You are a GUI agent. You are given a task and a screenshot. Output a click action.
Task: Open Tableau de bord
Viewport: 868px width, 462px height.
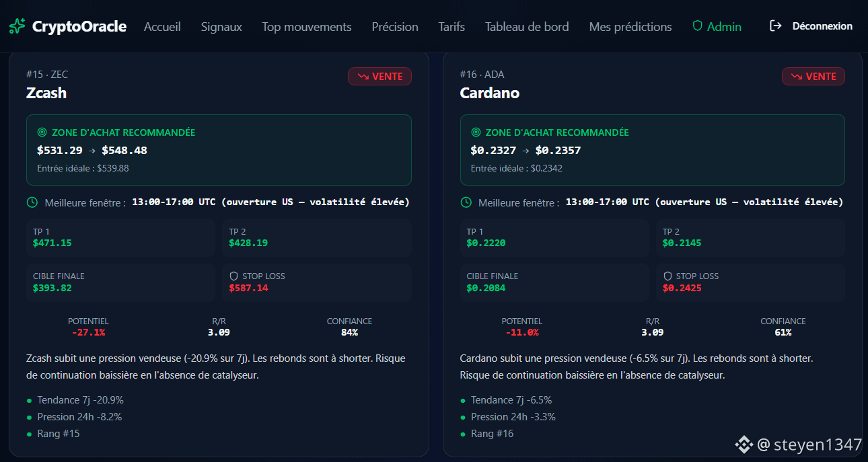coord(527,26)
